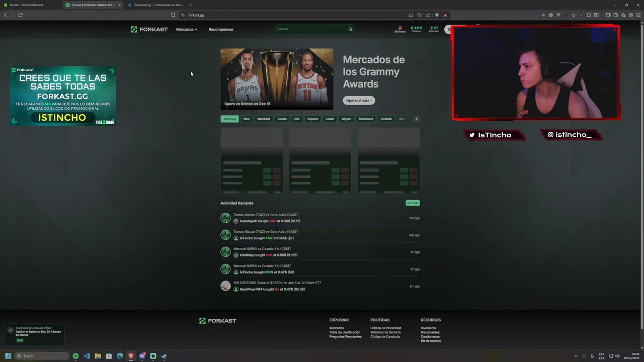Open the Windows Start menu

[8, 356]
